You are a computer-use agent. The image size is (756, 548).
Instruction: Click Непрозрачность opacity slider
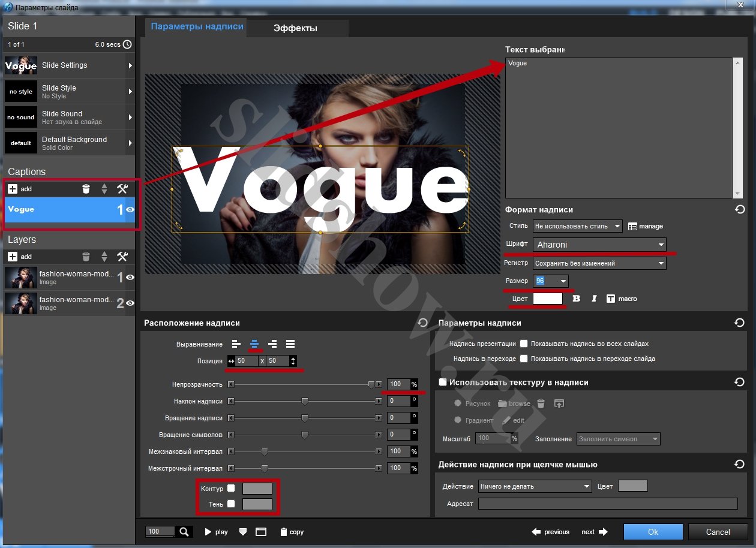(305, 384)
